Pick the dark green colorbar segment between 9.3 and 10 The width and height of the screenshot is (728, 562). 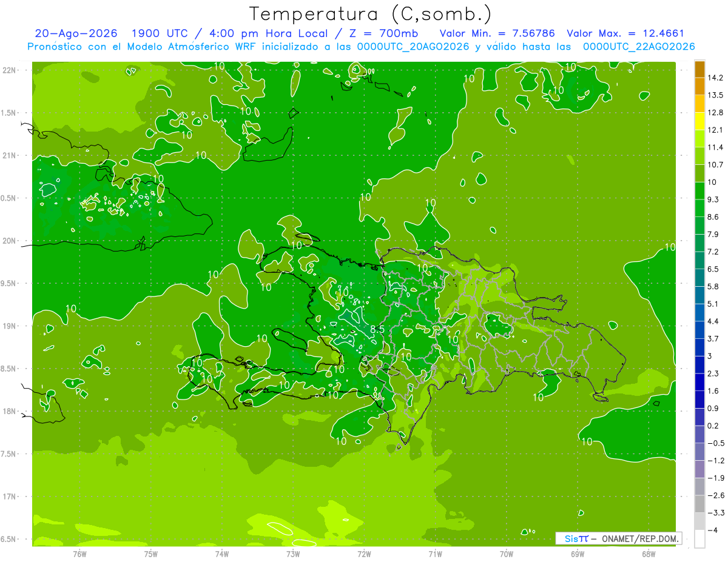[699, 190]
